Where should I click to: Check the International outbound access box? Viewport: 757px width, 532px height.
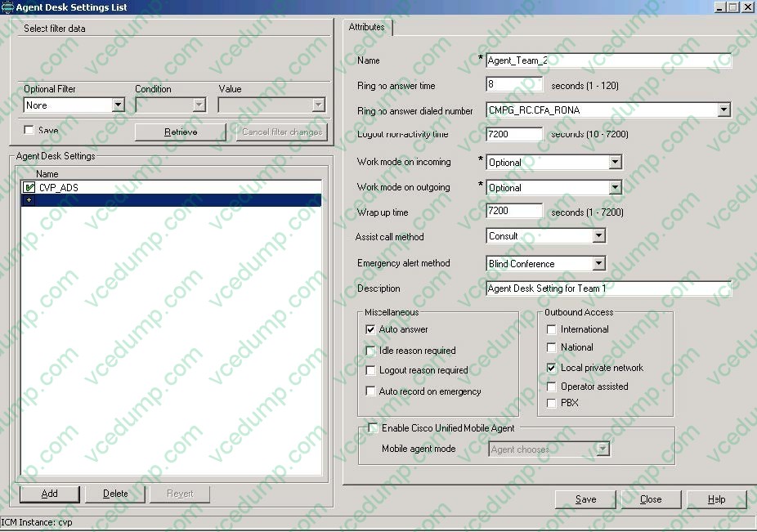pos(552,329)
